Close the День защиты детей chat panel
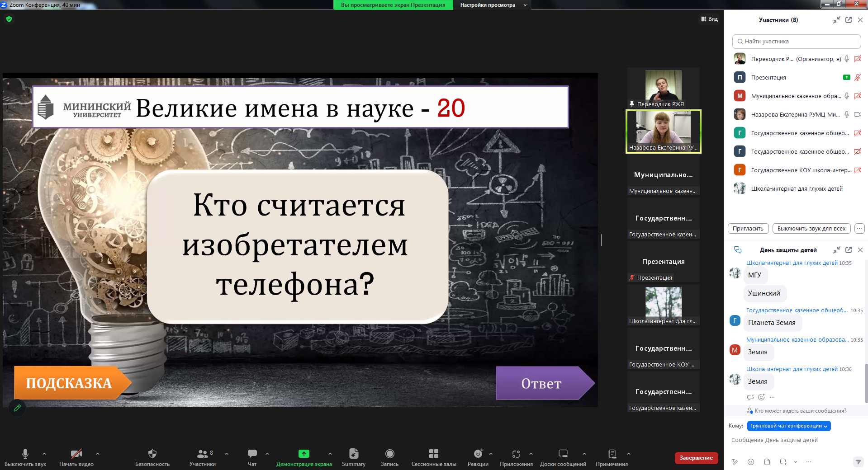This screenshot has width=868, height=470. point(860,250)
